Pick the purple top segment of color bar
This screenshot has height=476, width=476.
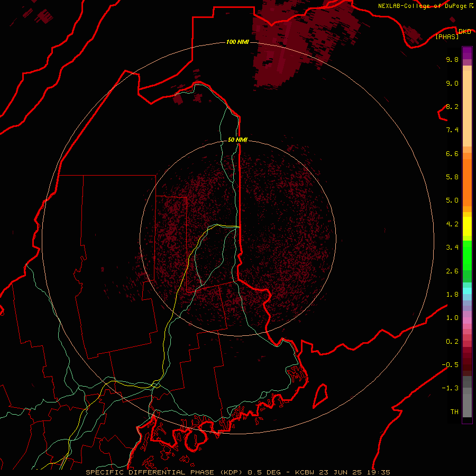coord(467,53)
